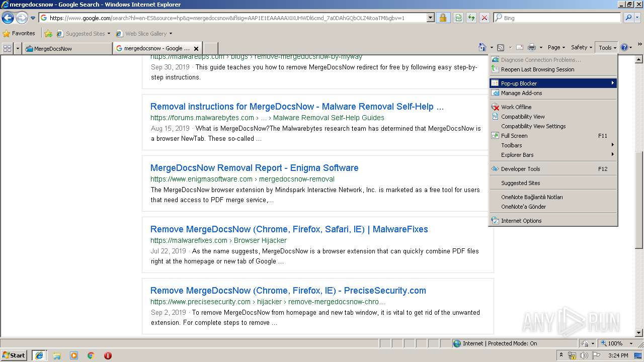Open Internet Options
Screen dimensions: 644x362
[553, 221]
